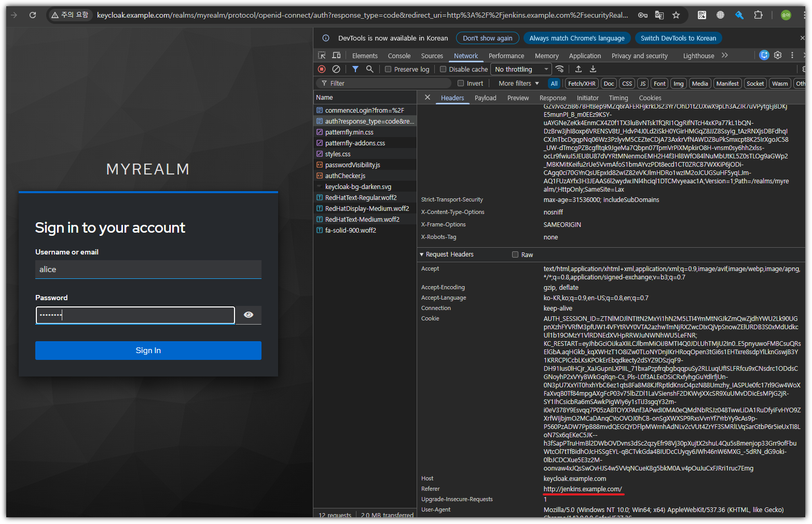Expand the More filters dropdown
This screenshot has width=812, height=524.
(519, 83)
